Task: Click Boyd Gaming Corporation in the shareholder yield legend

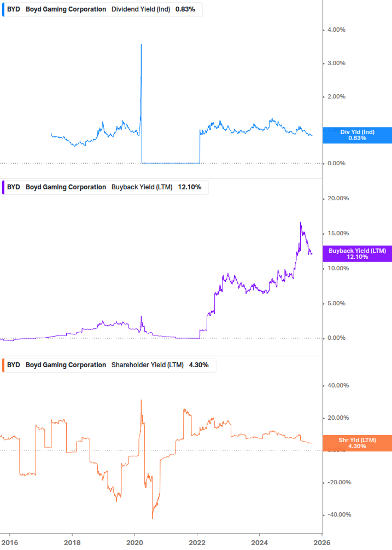Action: [66, 365]
